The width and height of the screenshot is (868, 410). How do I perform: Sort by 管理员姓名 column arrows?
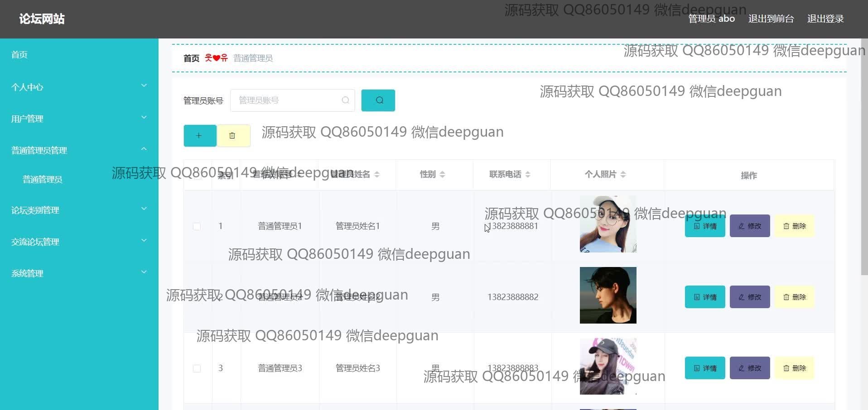(x=376, y=174)
